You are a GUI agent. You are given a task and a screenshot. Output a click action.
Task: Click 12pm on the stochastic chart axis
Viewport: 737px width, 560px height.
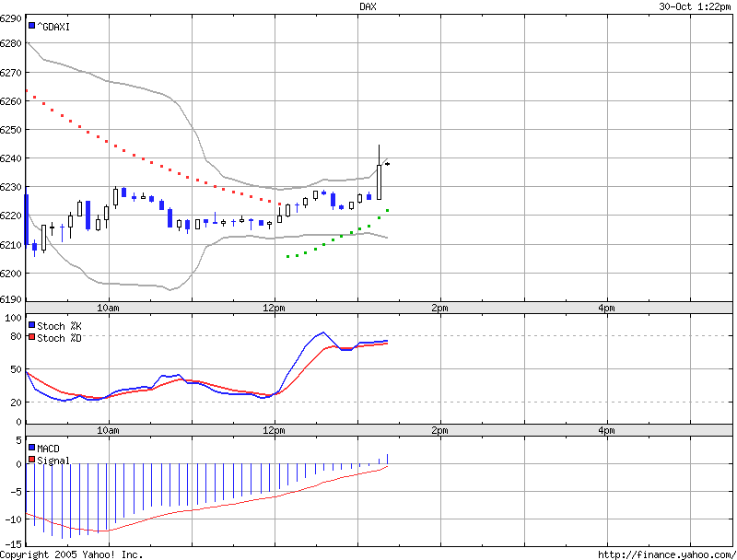pyautogui.click(x=274, y=430)
